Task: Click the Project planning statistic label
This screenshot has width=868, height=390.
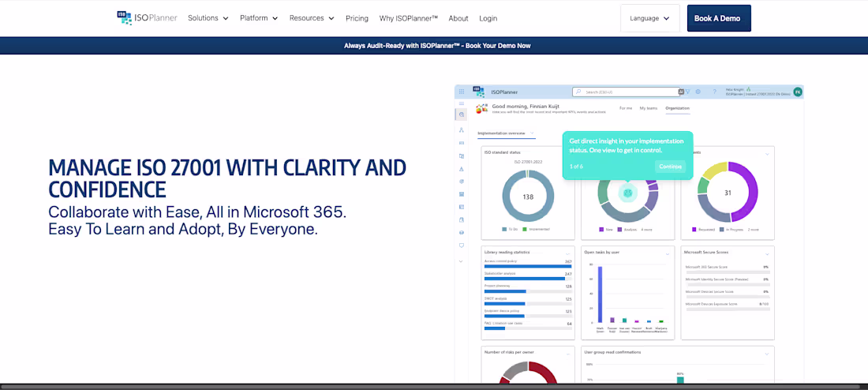Action: pyautogui.click(x=497, y=286)
